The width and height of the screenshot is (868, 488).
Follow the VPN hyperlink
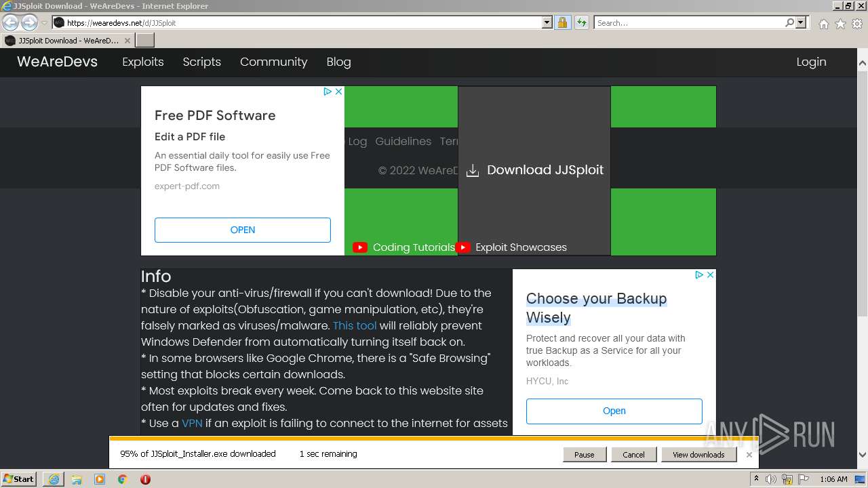[x=192, y=423]
